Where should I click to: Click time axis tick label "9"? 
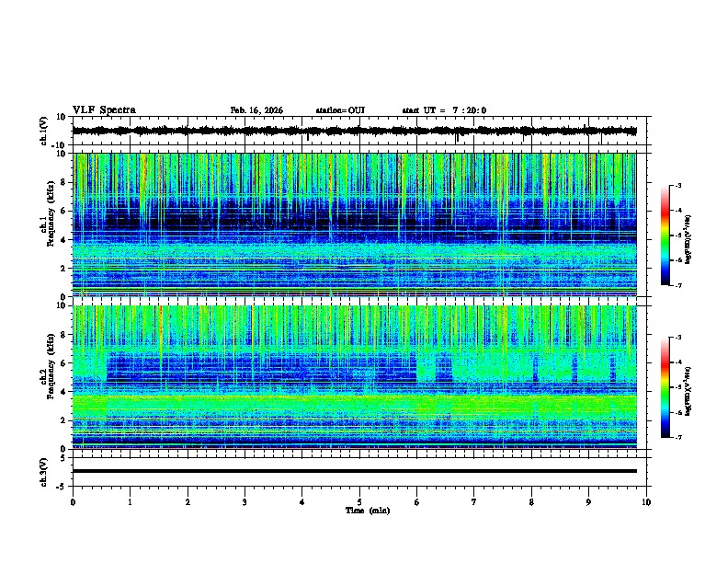tap(588, 502)
